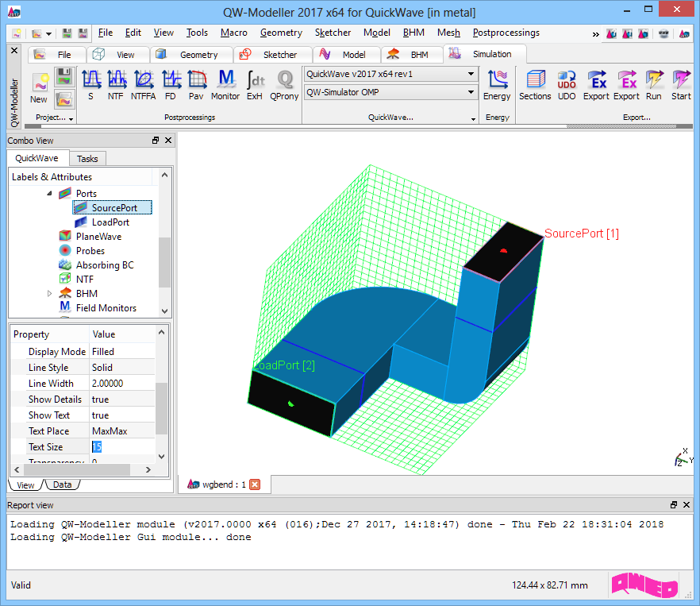Select the NTFFA postprocessing icon
The width and height of the screenshot is (700, 606).
(x=144, y=84)
